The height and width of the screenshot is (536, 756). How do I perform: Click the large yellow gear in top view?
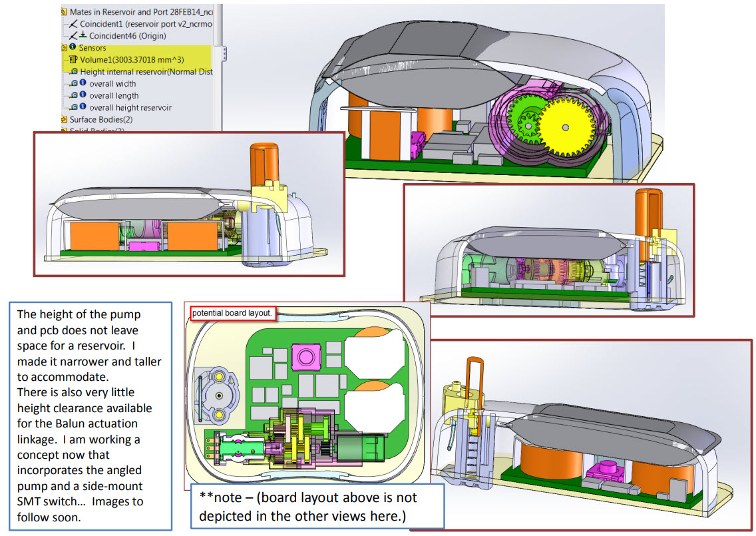point(565,127)
